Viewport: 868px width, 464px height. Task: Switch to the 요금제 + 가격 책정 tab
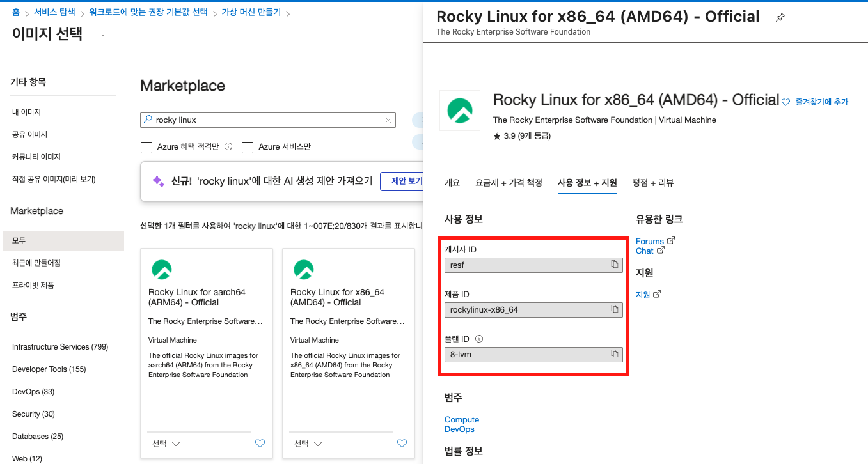[x=510, y=183]
